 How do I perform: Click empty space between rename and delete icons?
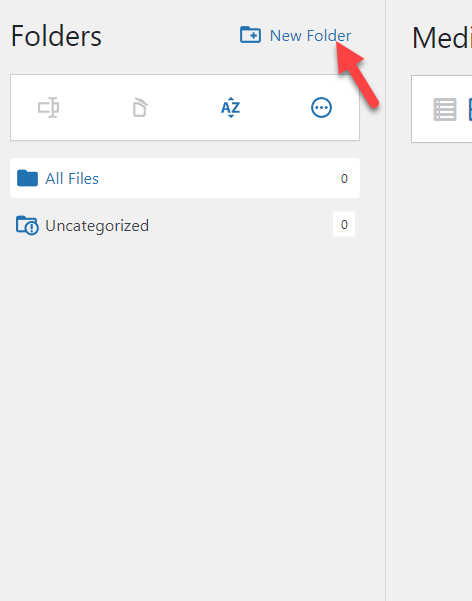(x=95, y=108)
